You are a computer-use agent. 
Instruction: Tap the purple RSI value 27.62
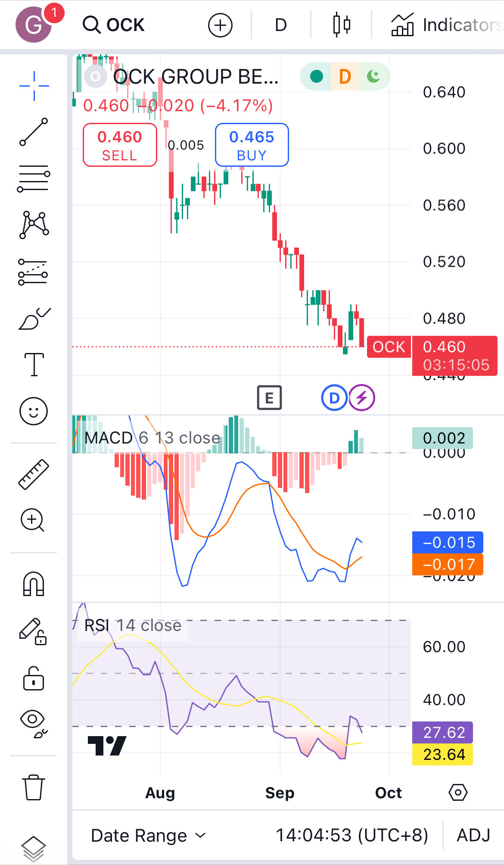point(442,732)
